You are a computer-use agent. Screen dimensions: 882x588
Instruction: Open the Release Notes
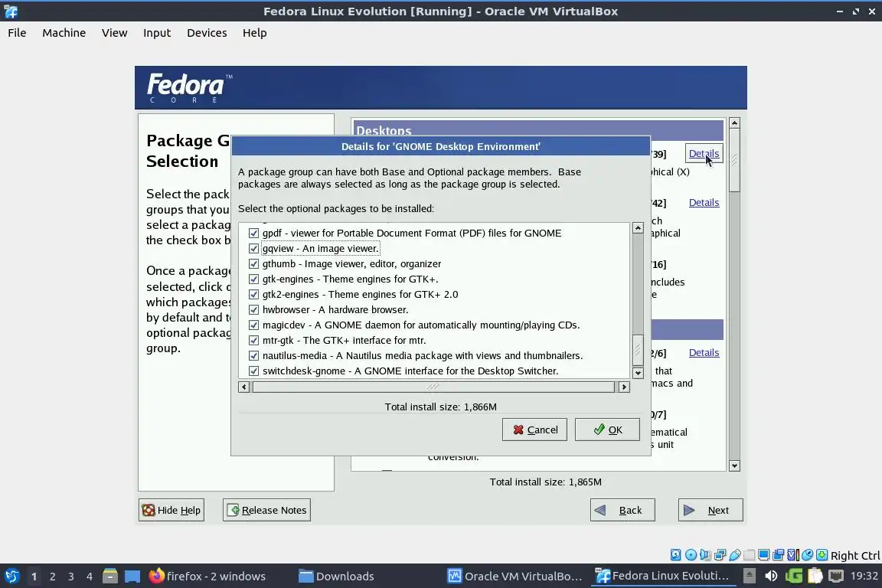coord(266,510)
